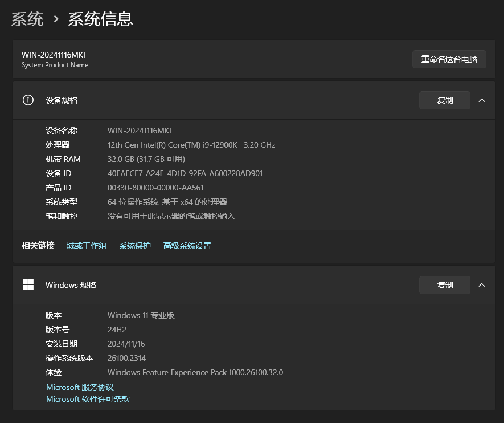The image size is (504, 423).
Task: Click the header name WIN-20241116MKF above System Product Name
Action: (54, 55)
